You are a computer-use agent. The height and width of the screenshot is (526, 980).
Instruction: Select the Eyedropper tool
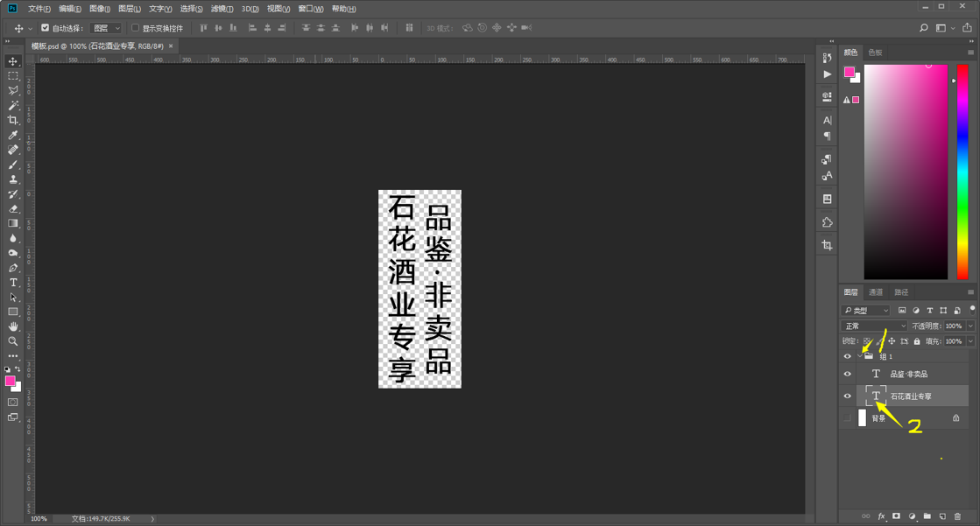13,135
